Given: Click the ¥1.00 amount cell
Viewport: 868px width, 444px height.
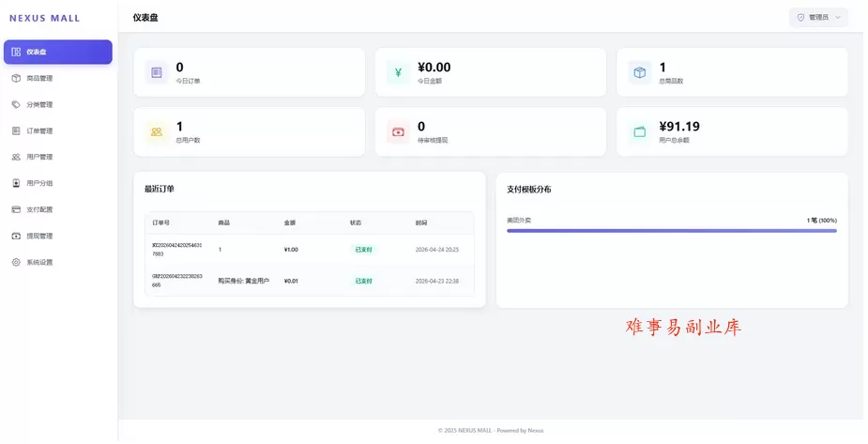Looking at the screenshot, I should point(291,250).
